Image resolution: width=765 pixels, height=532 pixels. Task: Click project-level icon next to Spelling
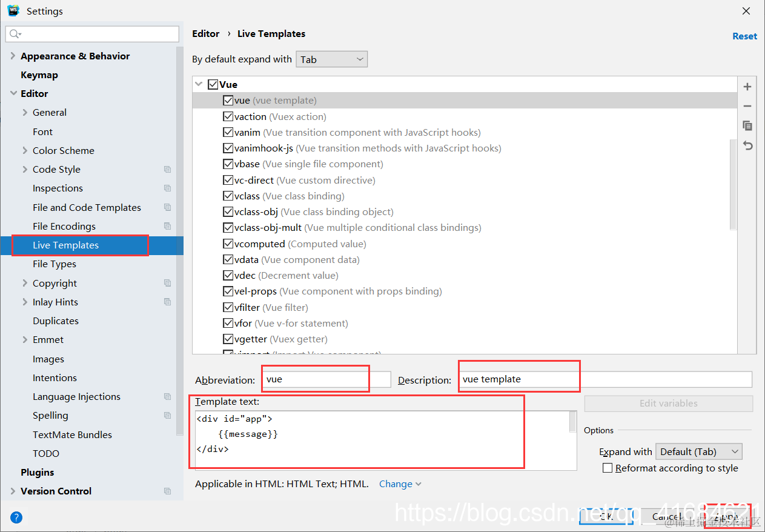click(x=168, y=416)
